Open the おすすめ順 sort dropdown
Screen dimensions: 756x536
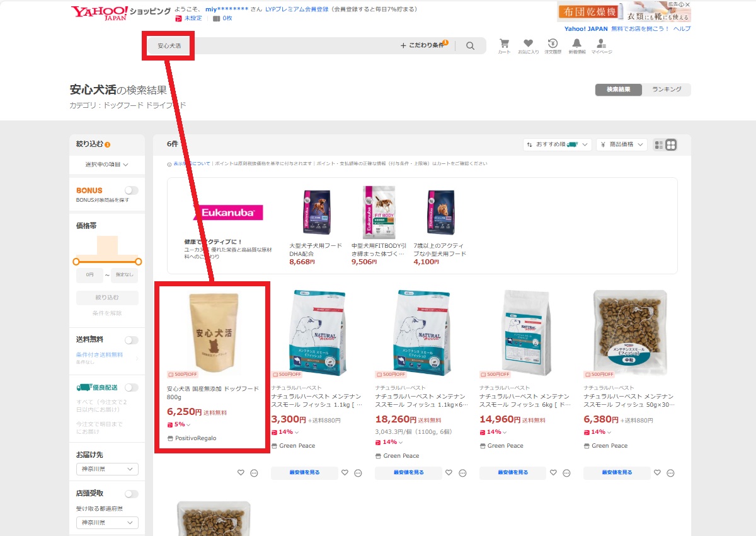pos(557,145)
